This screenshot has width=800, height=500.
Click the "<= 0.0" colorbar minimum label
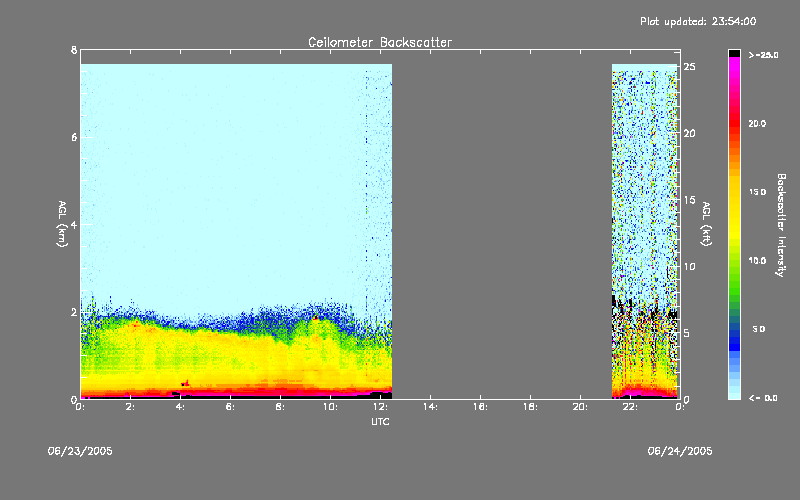(x=763, y=397)
